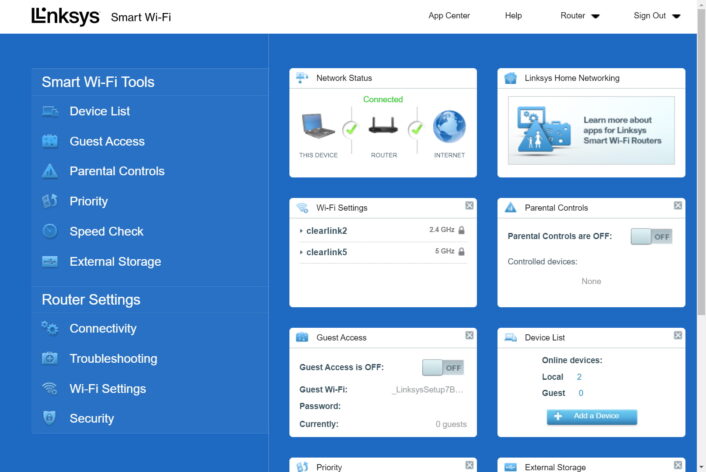Toggle Parental Controls switch on

pyautogui.click(x=651, y=236)
